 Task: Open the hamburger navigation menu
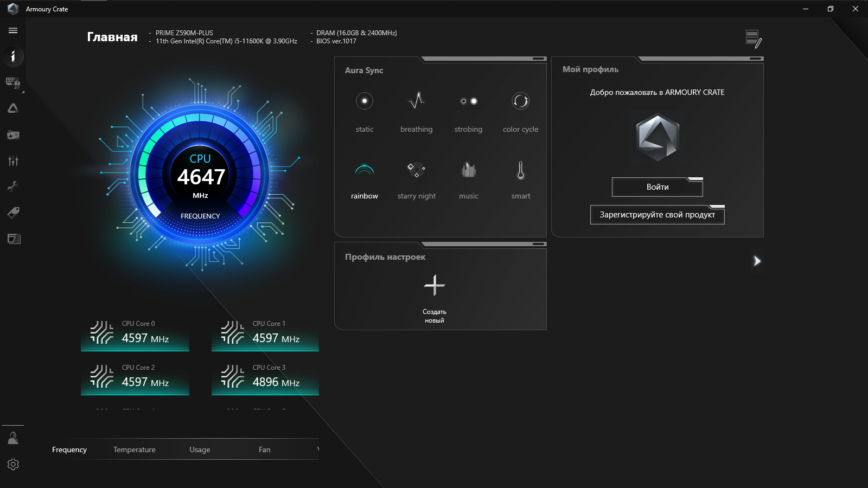point(13,30)
